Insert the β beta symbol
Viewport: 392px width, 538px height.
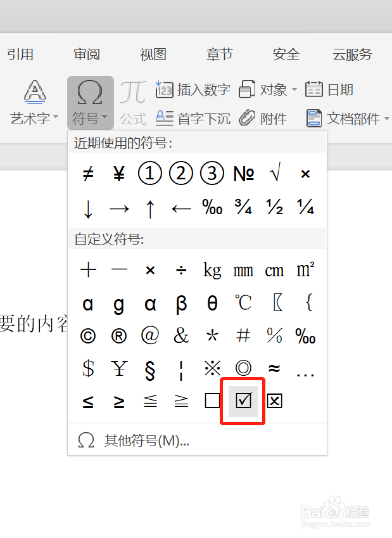(x=181, y=304)
